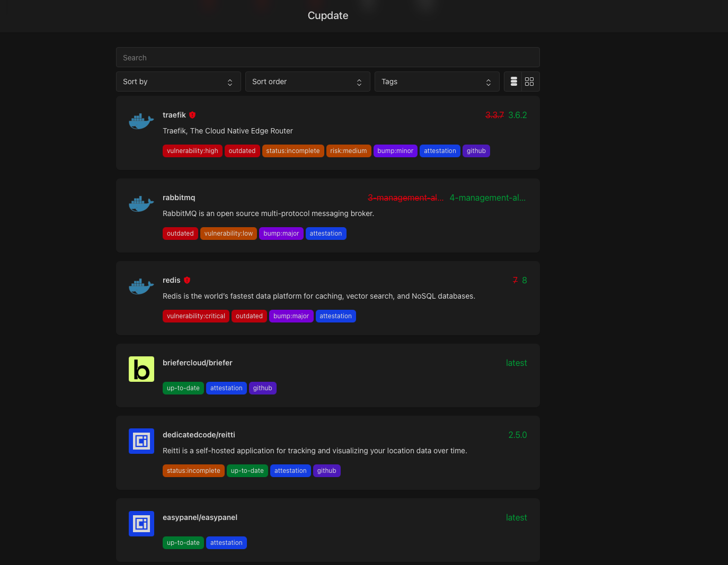Viewport: 728px width, 565px height.
Task: Focus the Search input field
Action: 328,57
